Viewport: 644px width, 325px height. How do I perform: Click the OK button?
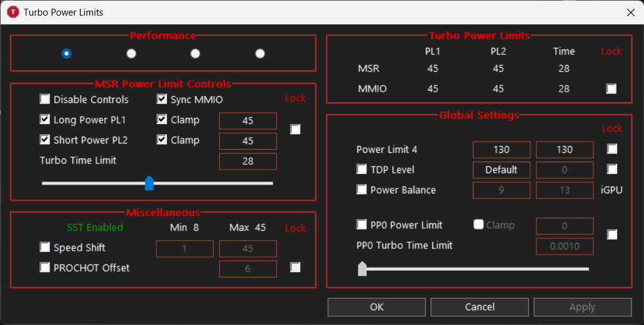click(x=377, y=307)
